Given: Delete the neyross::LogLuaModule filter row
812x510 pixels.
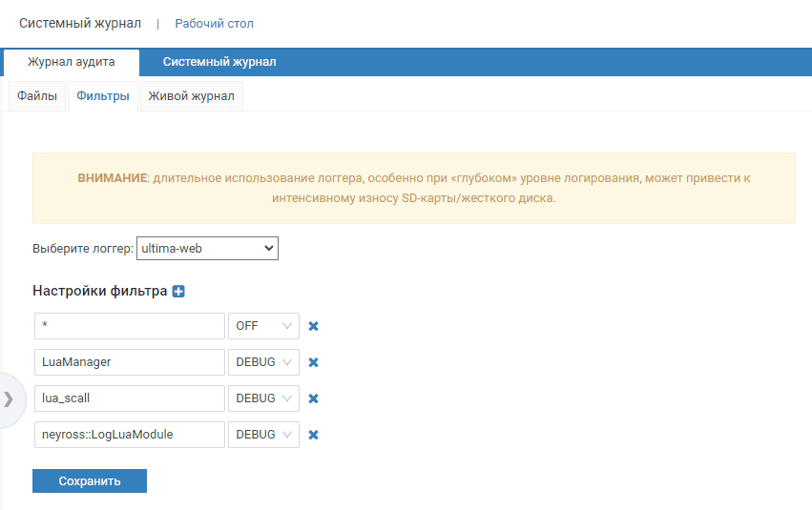Looking at the screenshot, I should tap(313, 435).
